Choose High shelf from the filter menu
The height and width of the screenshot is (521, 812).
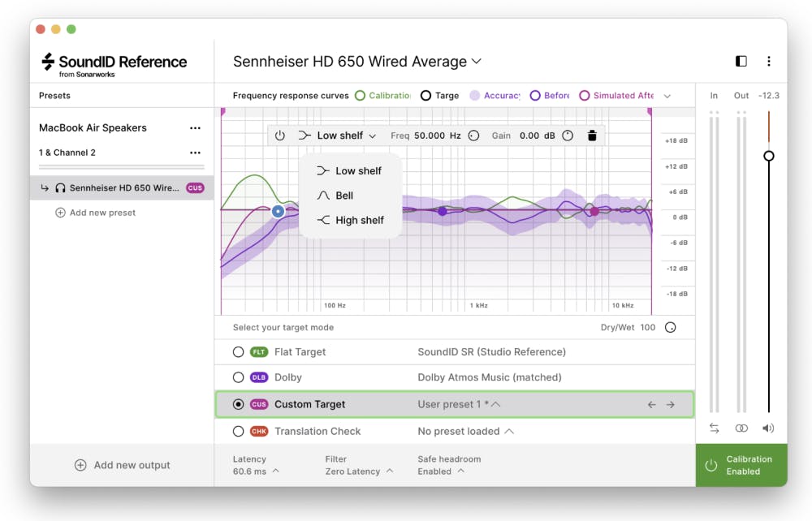359,220
